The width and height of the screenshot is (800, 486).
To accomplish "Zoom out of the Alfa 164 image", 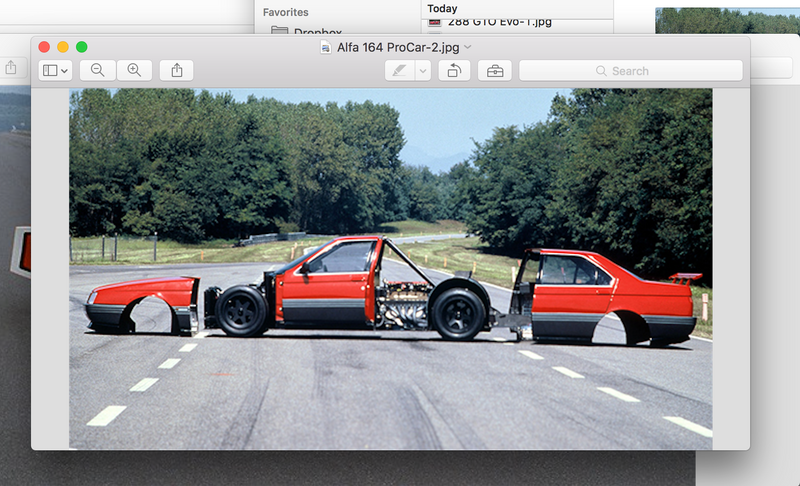I will tap(97, 70).
